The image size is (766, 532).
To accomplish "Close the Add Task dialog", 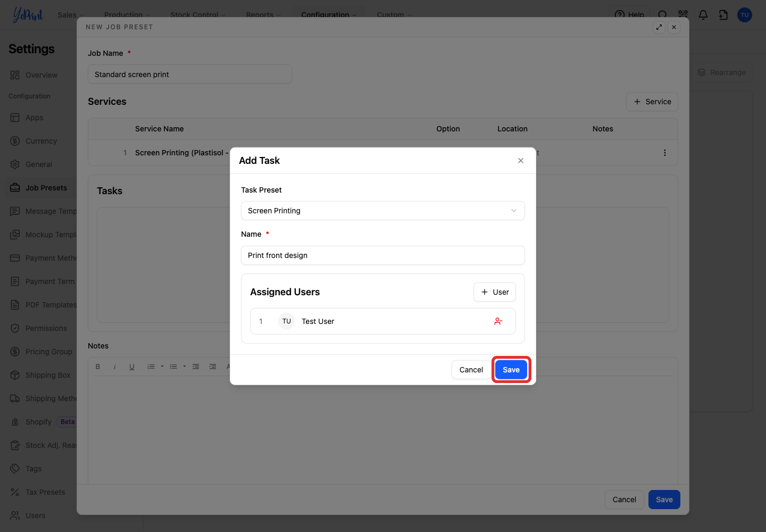I will pyautogui.click(x=521, y=161).
